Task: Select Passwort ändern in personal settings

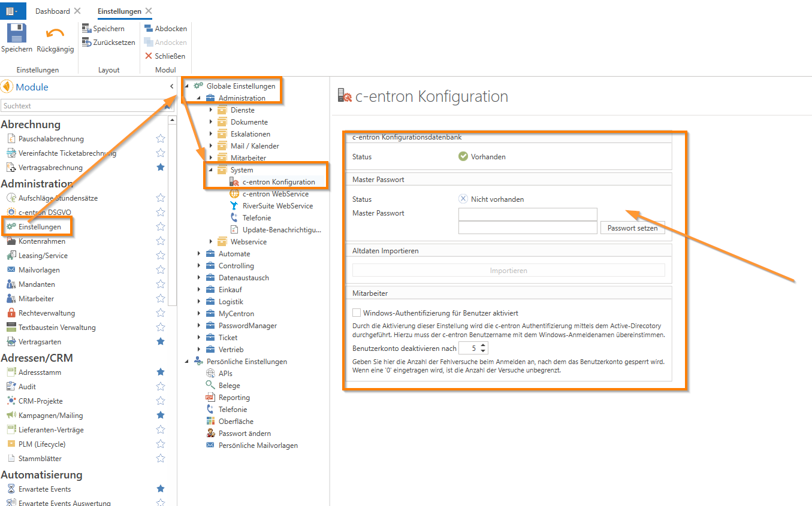Action: tap(244, 434)
